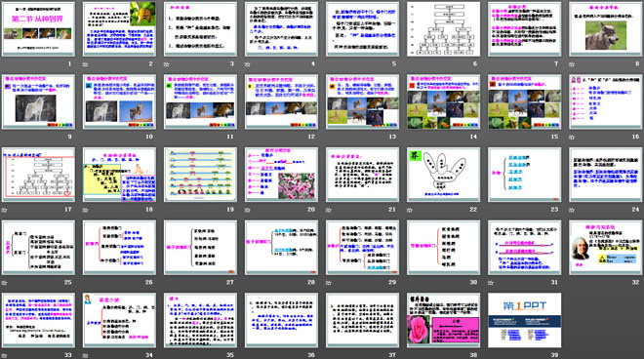This screenshot has width=644, height=359.
Task: Select slide 19 thumbnail with pale yellow background
Action: point(200,175)
